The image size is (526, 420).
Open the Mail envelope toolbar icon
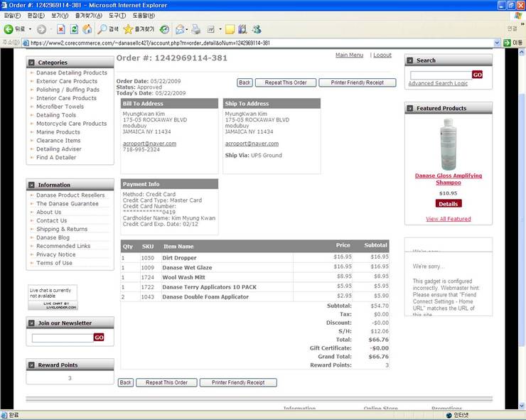[180, 30]
